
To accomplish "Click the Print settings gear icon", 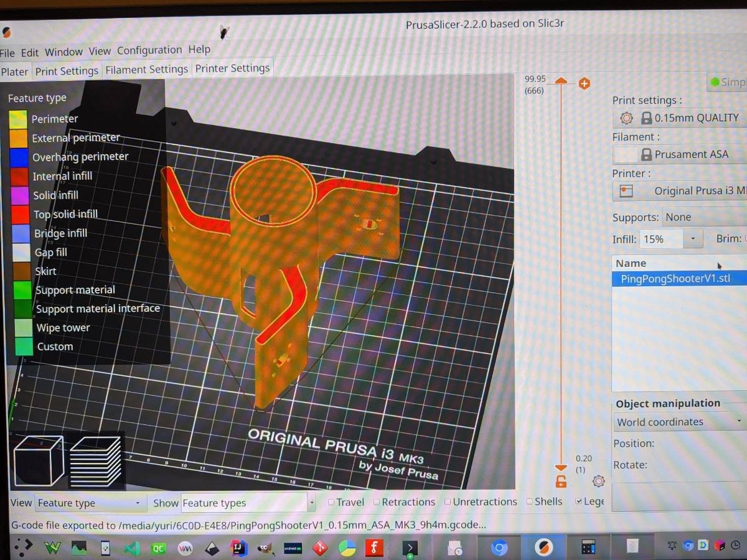I will pos(626,118).
